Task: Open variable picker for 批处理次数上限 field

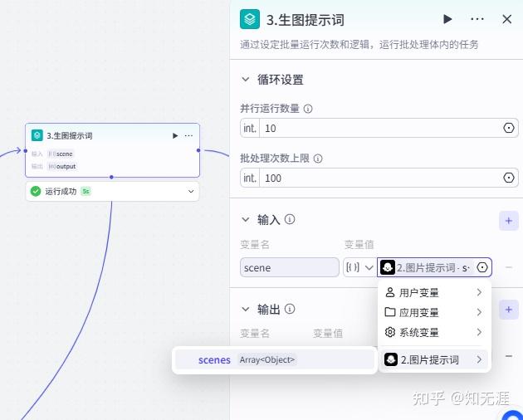Action: pos(508,178)
